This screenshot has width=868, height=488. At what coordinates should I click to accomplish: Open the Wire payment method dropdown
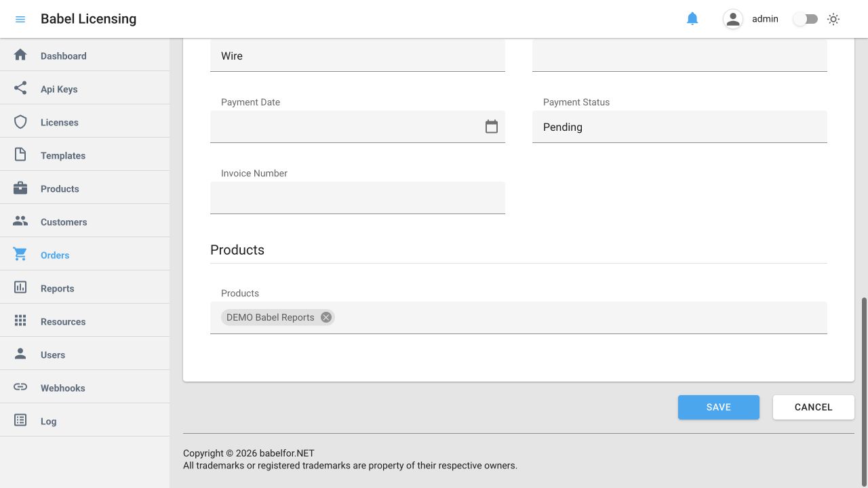pos(357,56)
